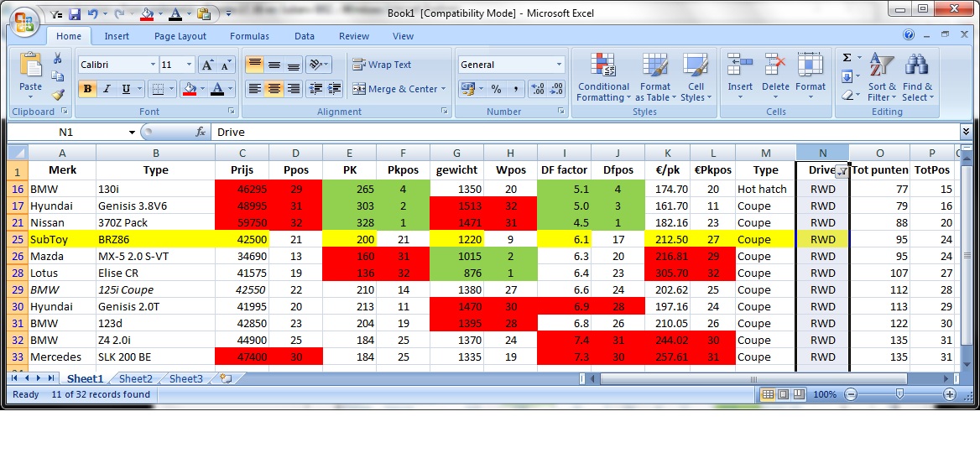Apply Comma Style

click(x=516, y=89)
